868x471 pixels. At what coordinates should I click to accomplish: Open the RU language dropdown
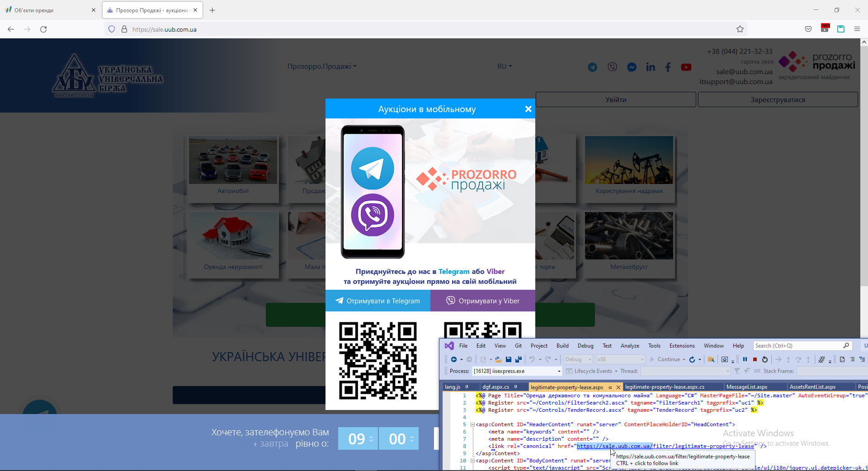pos(505,66)
